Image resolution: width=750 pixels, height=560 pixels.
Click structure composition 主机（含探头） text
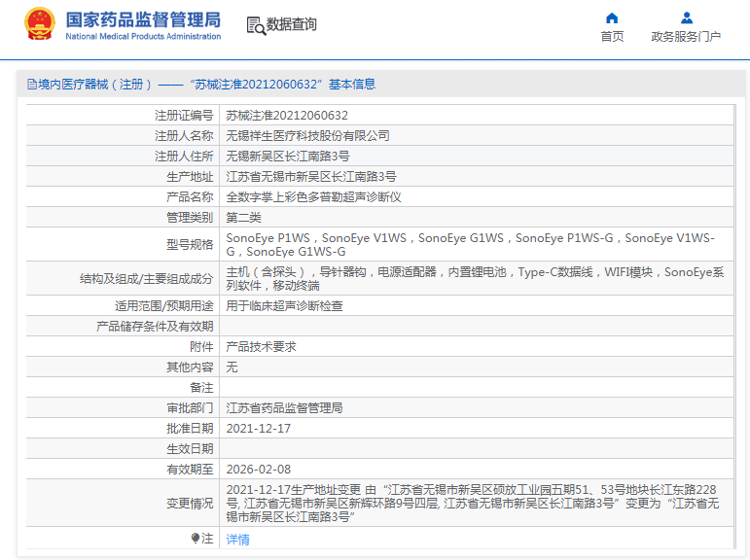[266, 272]
